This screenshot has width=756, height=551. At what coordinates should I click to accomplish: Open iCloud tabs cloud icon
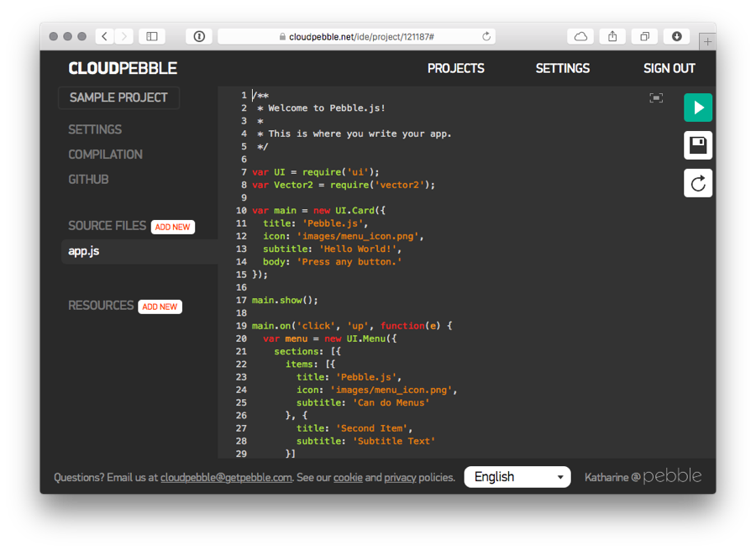coord(580,36)
